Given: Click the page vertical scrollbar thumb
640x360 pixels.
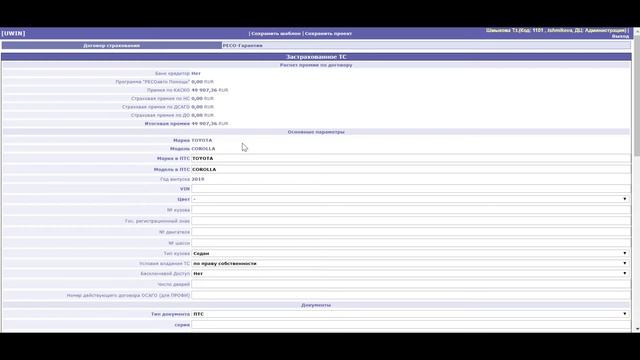Looking at the screenshot, I should point(637,96).
